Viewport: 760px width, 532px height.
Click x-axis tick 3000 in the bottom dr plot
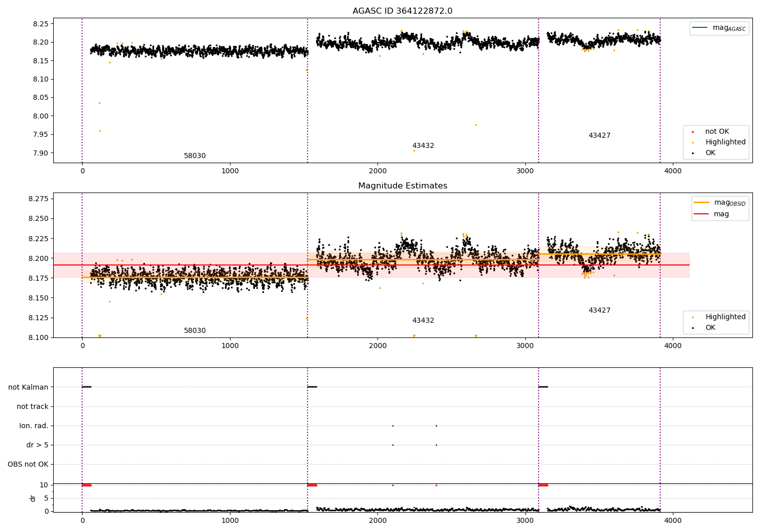click(525, 521)
